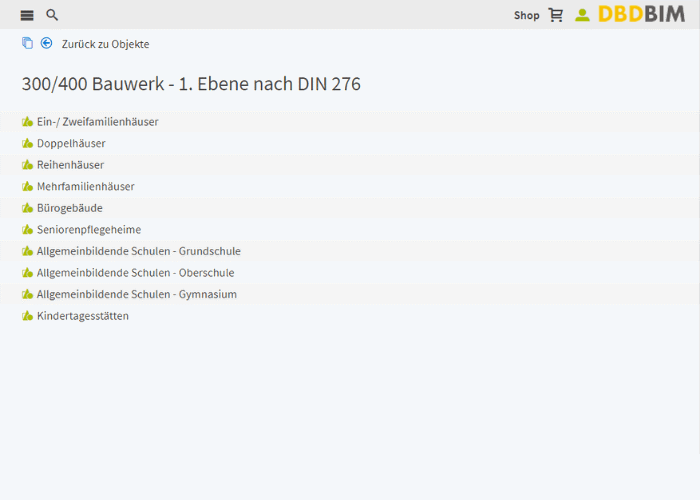This screenshot has width=700, height=500.
Task: Open the hamburger menu
Action: [x=27, y=15]
